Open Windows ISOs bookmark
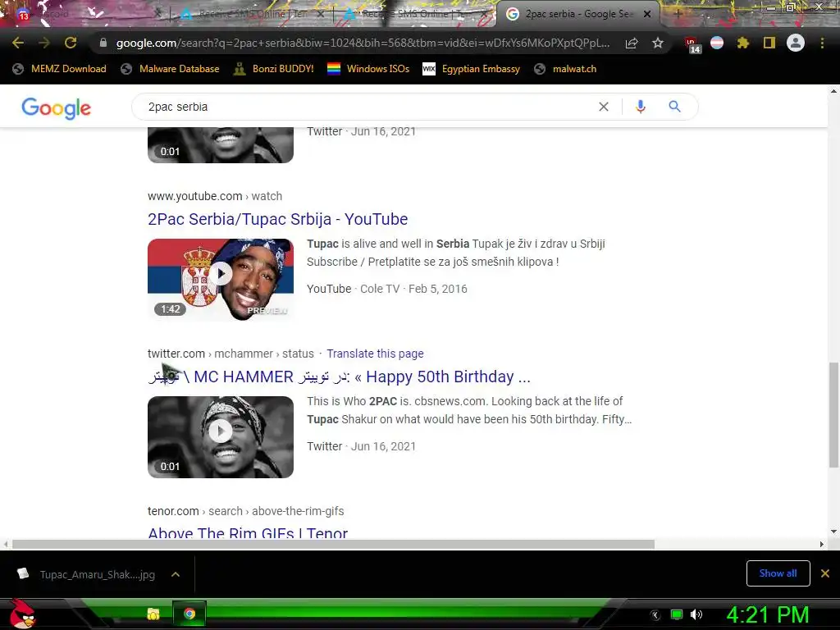Viewport: 840px width, 630px height. coord(368,69)
